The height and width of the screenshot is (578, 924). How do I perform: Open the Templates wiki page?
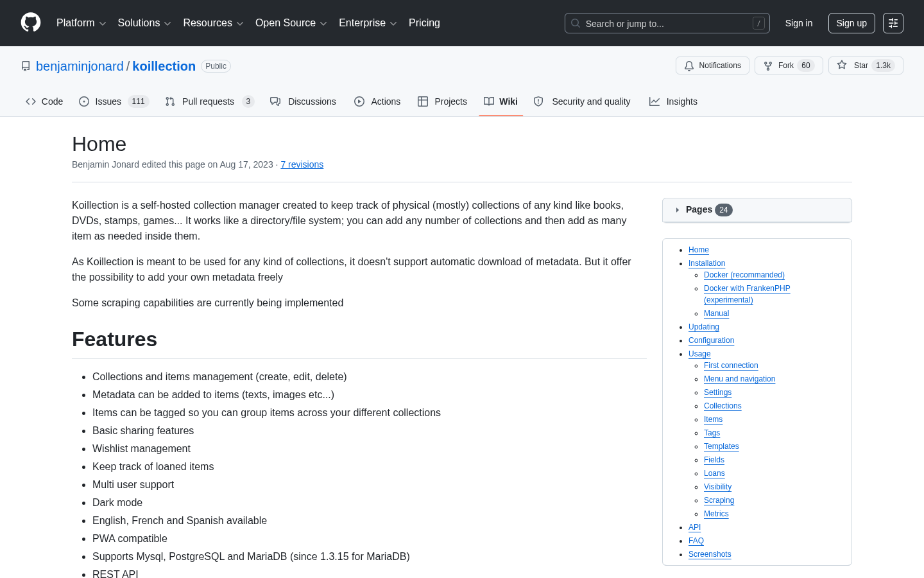[721, 446]
